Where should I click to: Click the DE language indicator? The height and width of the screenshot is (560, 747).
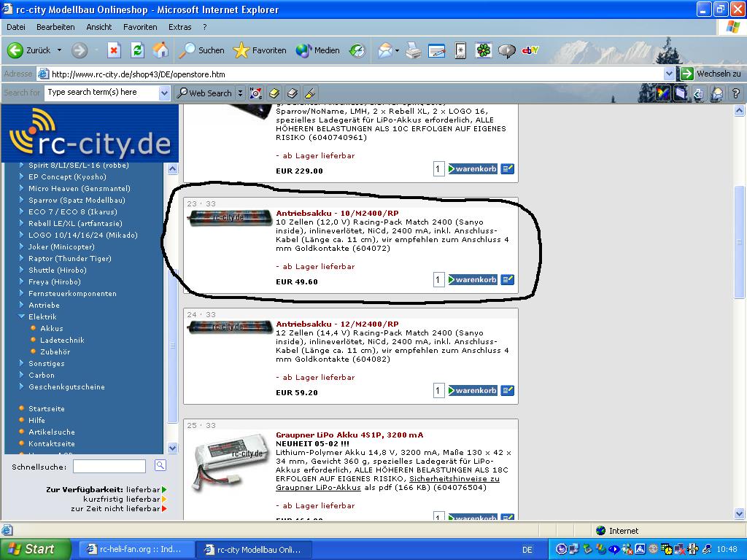(x=527, y=550)
